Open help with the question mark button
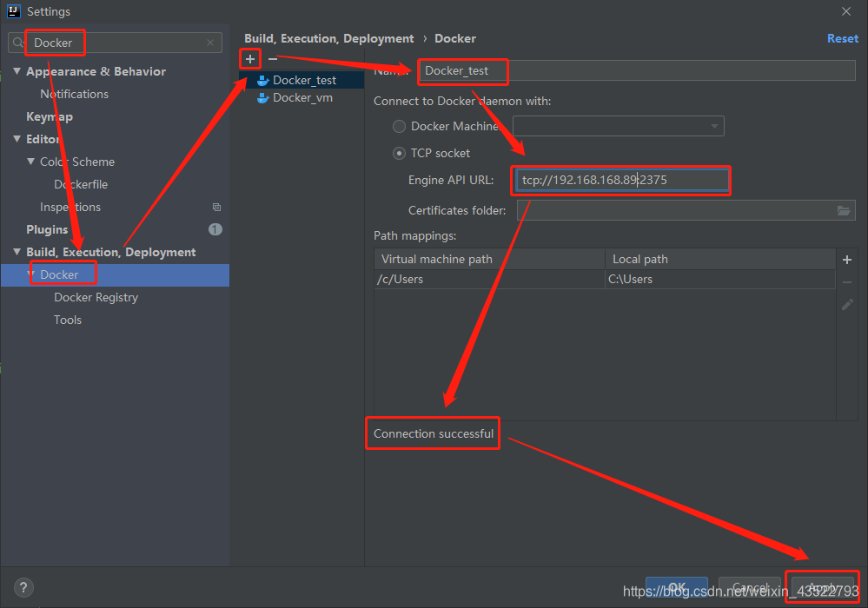 pyautogui.click(x=23, y=587)
